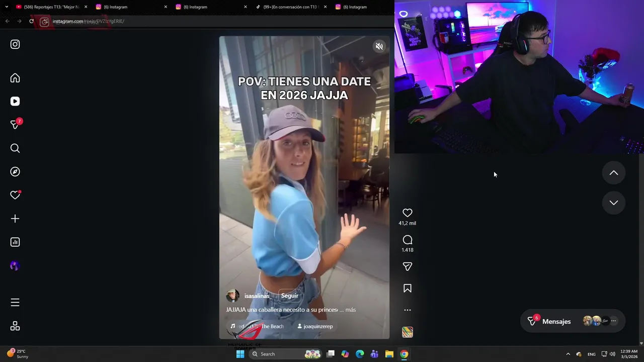Click the Mensajes overflow dots
Viewport: 644px width, 362px height.
tap(613, 321)
